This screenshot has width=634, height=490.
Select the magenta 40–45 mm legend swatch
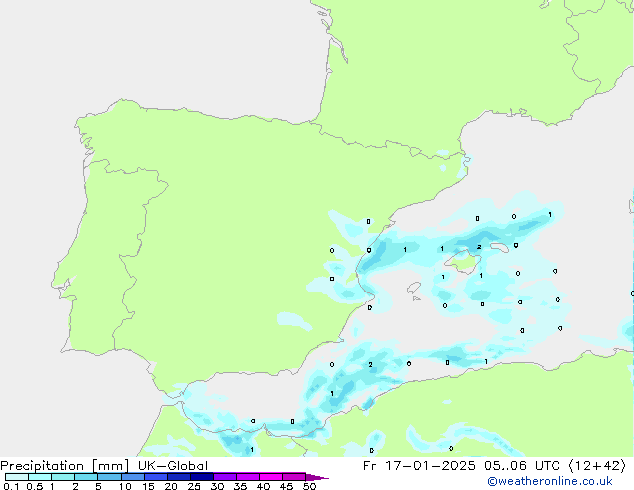(271, 477)
